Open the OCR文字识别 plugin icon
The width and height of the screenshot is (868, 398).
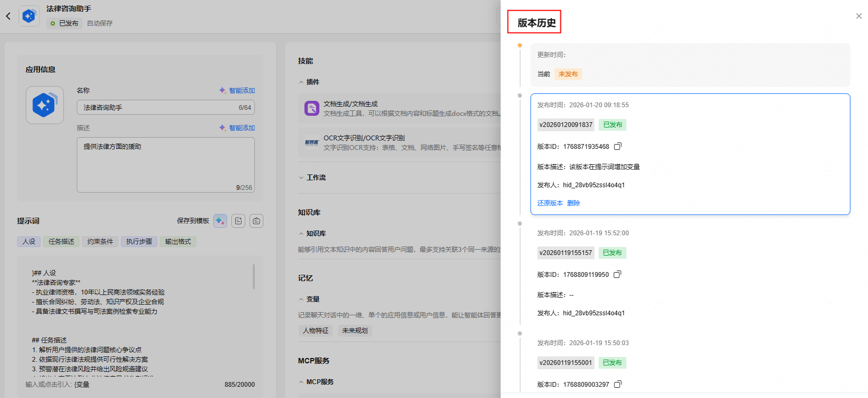tap(311, 142)
